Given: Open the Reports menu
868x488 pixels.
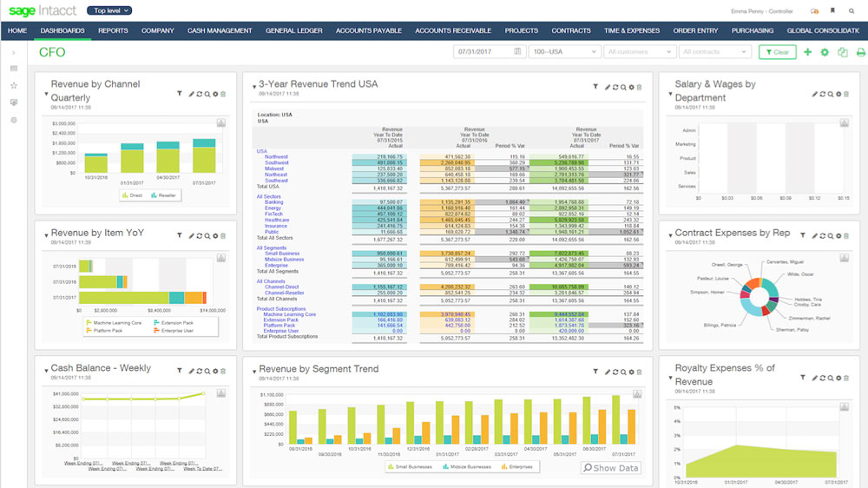Looking at the screenshot, I should [x=113, y=31].
